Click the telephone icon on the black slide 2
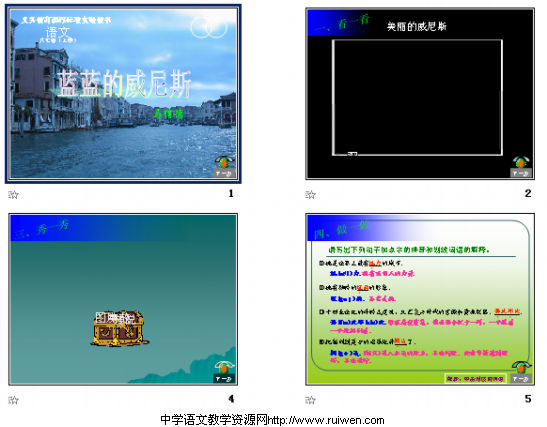547x427 pixels. tap(521, 162)
